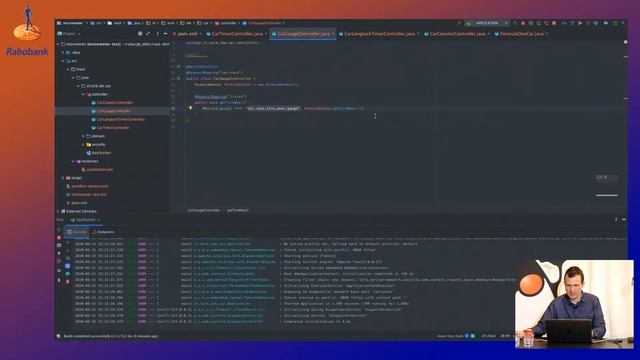640x360 pixels.
Task: Open the Project view dropdown
Action: [x=69, y=34]
